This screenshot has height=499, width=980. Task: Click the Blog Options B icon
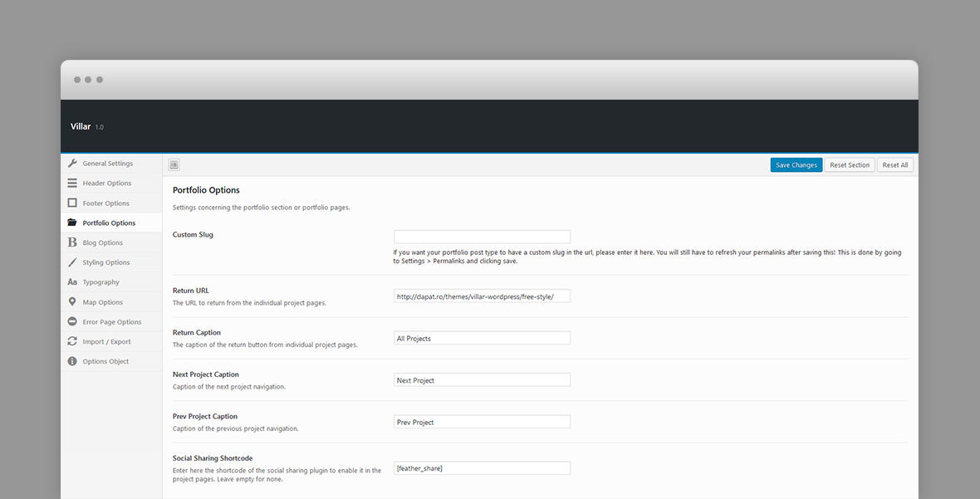point(72,242)
